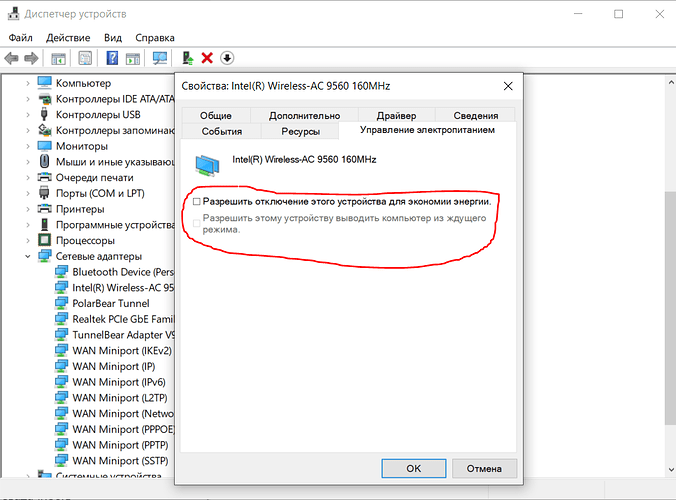Open the Вид menu

pos(113,38)
